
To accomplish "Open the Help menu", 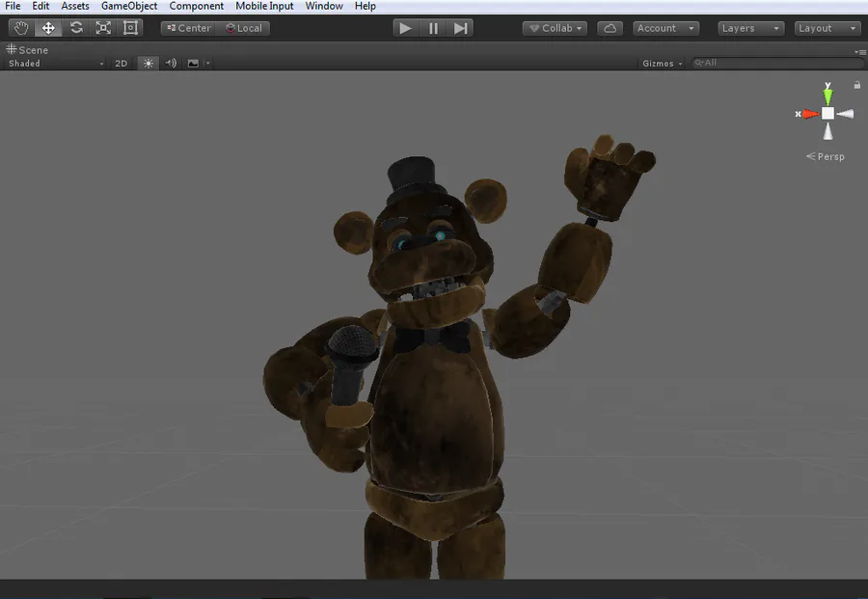I will coord(366,6).
